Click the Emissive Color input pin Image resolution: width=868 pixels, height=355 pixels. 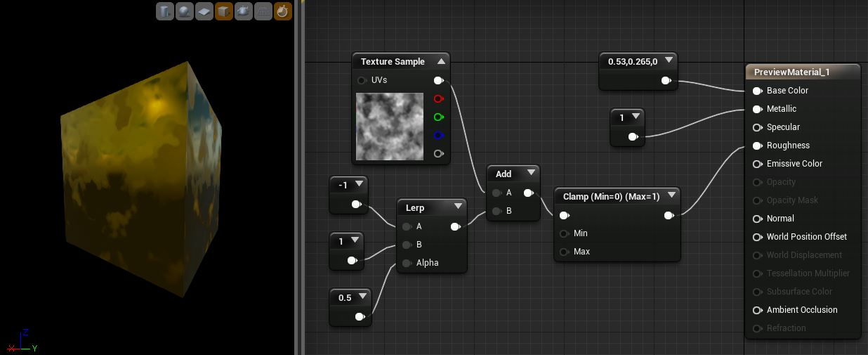pyautogui.click(x=758, y=164)
